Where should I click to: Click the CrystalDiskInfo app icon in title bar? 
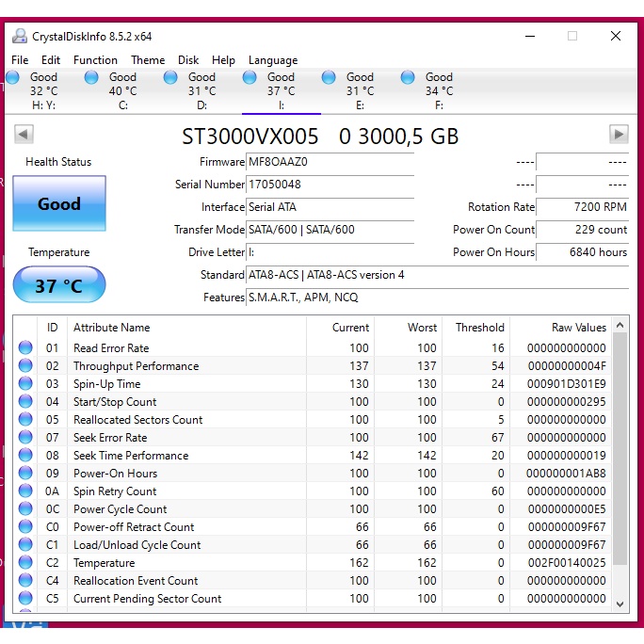pyautogui.click(x=20, y=36)
